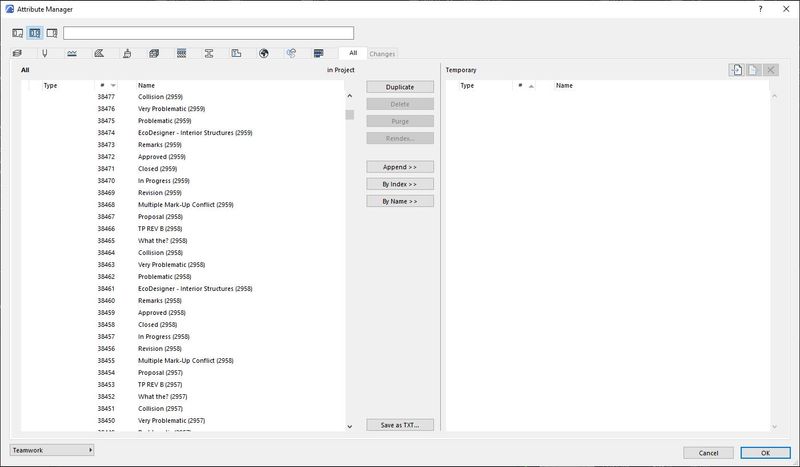Open the Pens and Colors tab icon
Image resolution: width=800 pixels, height=467 pixels.
[44, 53]
